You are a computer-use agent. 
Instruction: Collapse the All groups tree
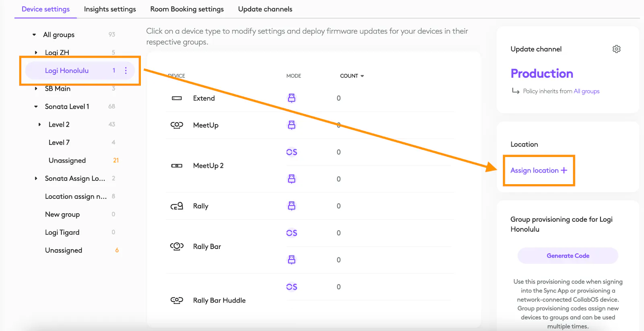[x=34, y=35]
